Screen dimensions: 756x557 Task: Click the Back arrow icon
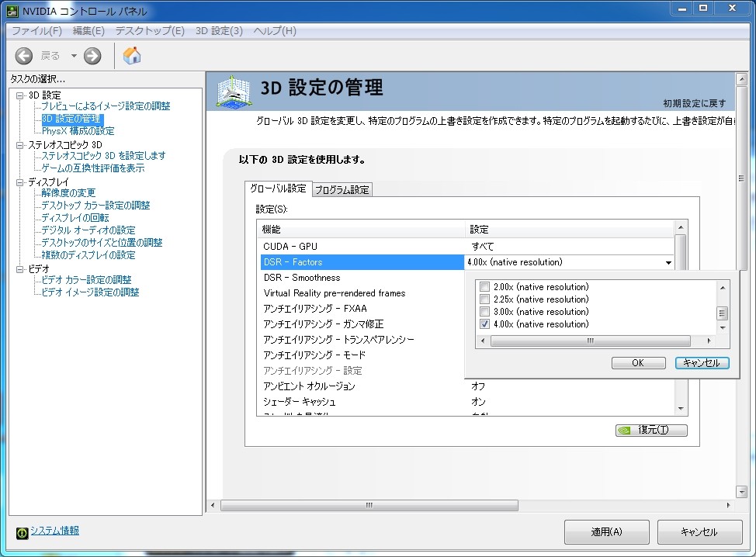tap(23, 56)
